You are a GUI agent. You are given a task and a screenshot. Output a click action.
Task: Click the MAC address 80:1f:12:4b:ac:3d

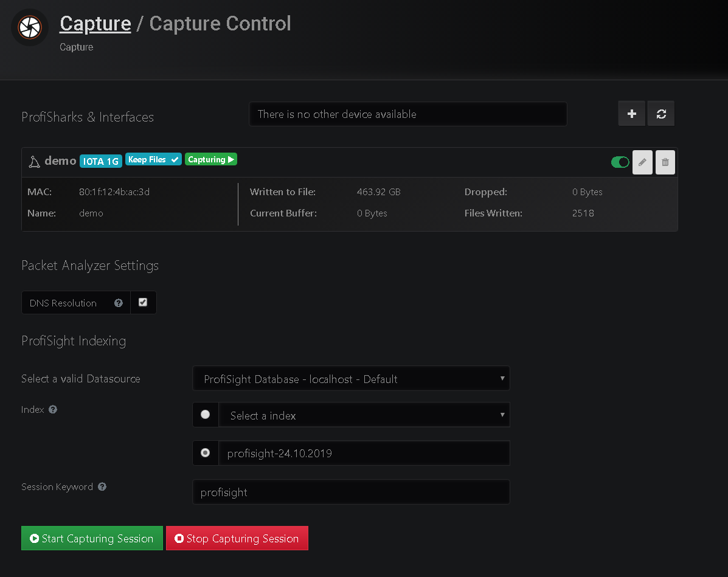(114, 192)
